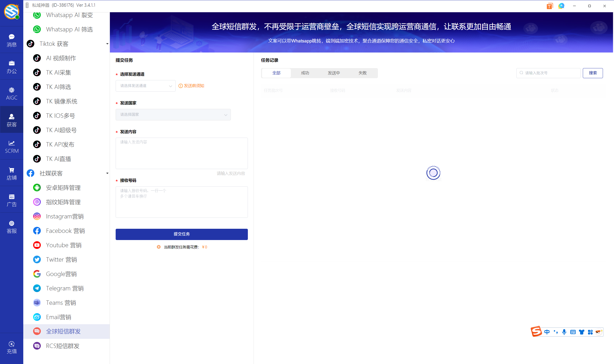Select the 全球短信群发 menu item
The height and width of the screenshot is (364, 614).
pos(63,331)
